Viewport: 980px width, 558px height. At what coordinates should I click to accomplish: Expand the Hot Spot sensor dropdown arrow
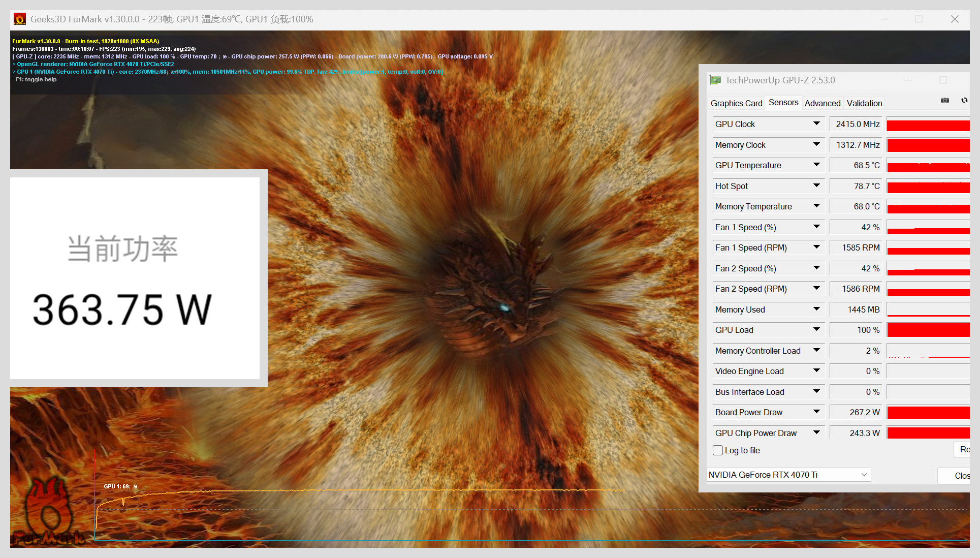[816, 186]
